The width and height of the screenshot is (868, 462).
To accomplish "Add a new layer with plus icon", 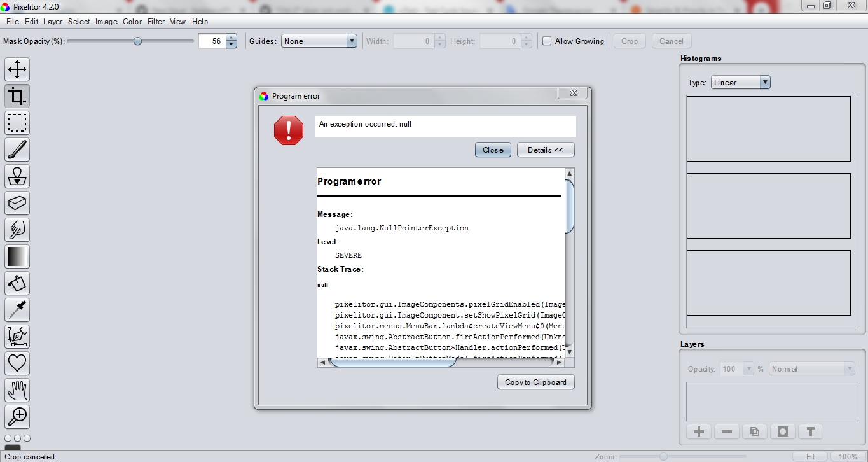I will tap(699, 431).
